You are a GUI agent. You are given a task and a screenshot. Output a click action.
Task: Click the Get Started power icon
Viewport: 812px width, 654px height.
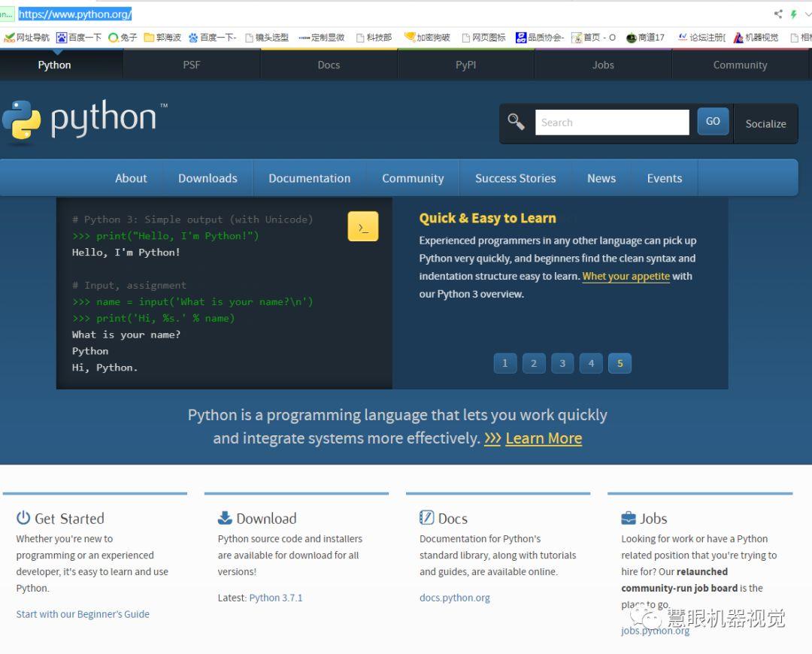[x=23, y=517]
